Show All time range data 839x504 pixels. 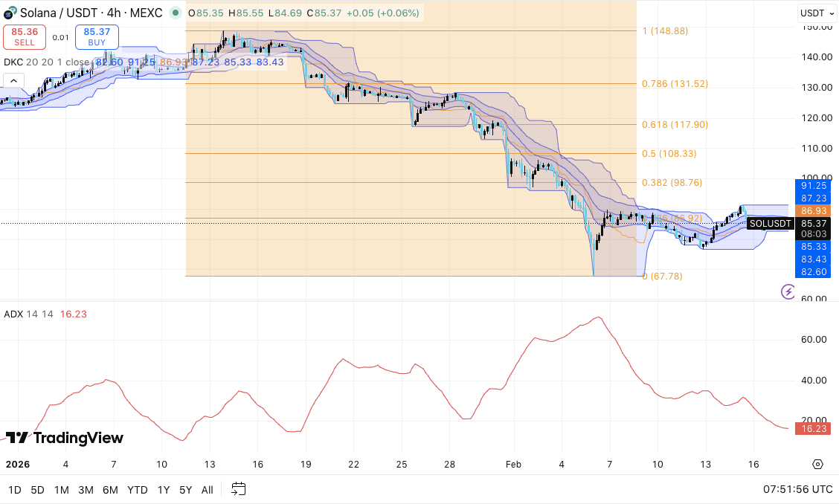pyautogui.click(x=207, y=490)
